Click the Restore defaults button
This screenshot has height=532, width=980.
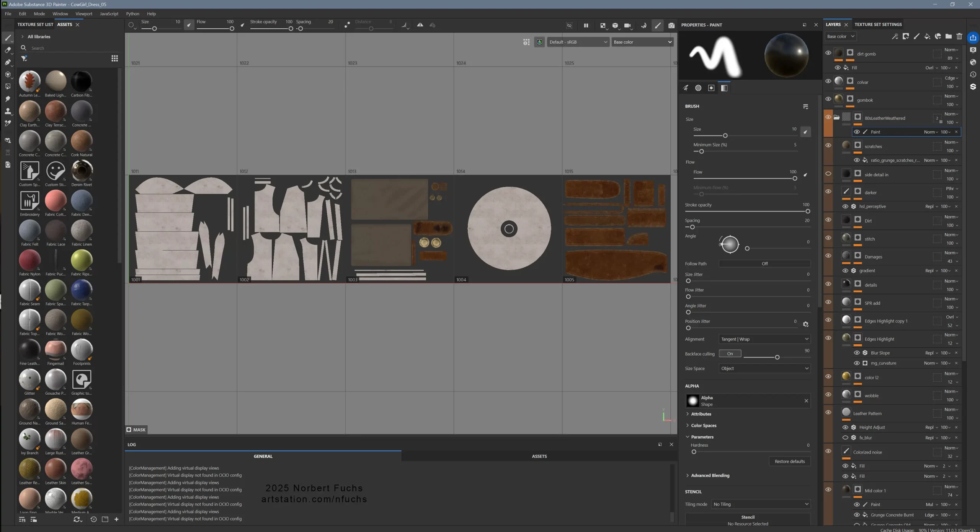click(x=789, y=461)
